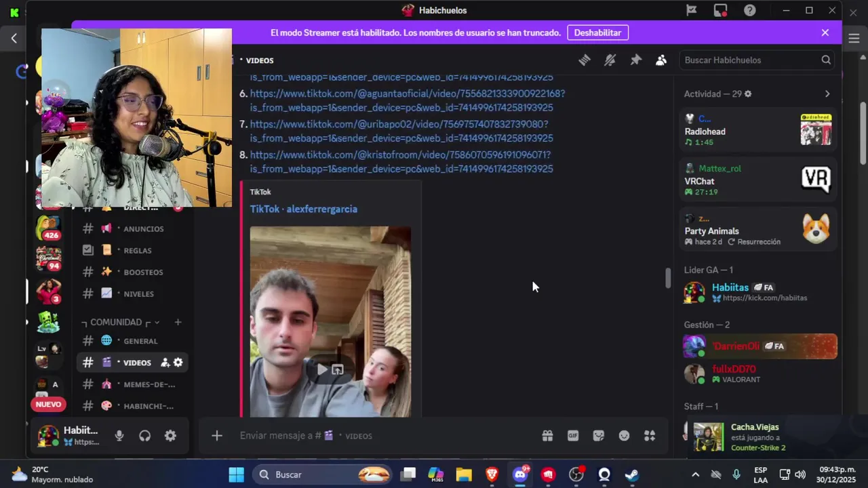
Task: Open member Habiitas in Lider GA
Action: tap(758, 292)
